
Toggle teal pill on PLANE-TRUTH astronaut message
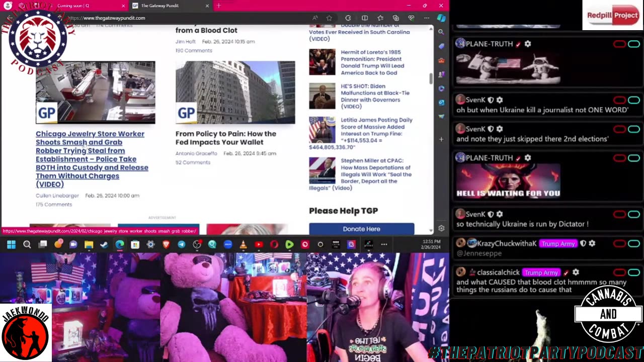tap(634, 44)
